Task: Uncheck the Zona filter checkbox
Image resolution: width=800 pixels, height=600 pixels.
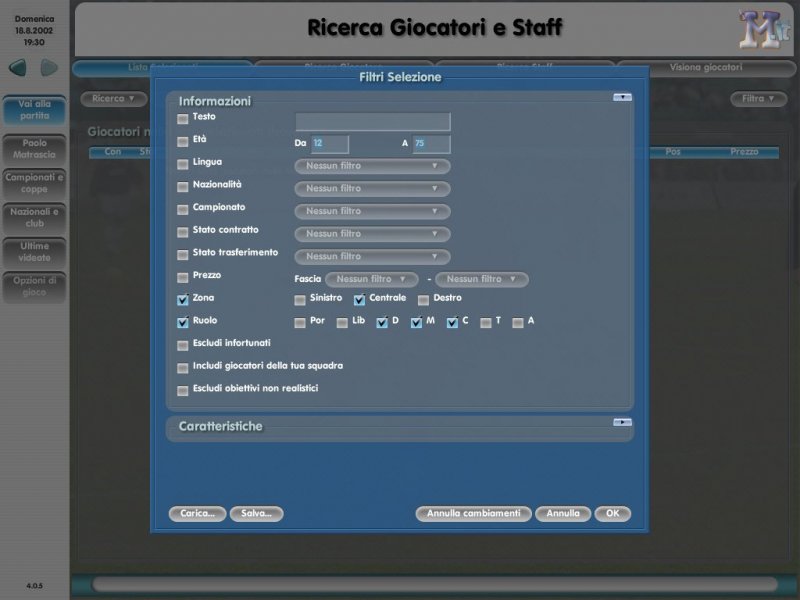Action: (182, 300)
